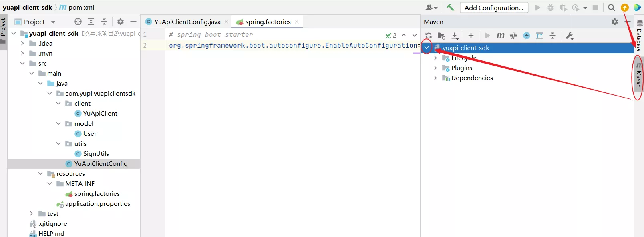Collapse the META-INF folder
644x237 pixels.
50,183
